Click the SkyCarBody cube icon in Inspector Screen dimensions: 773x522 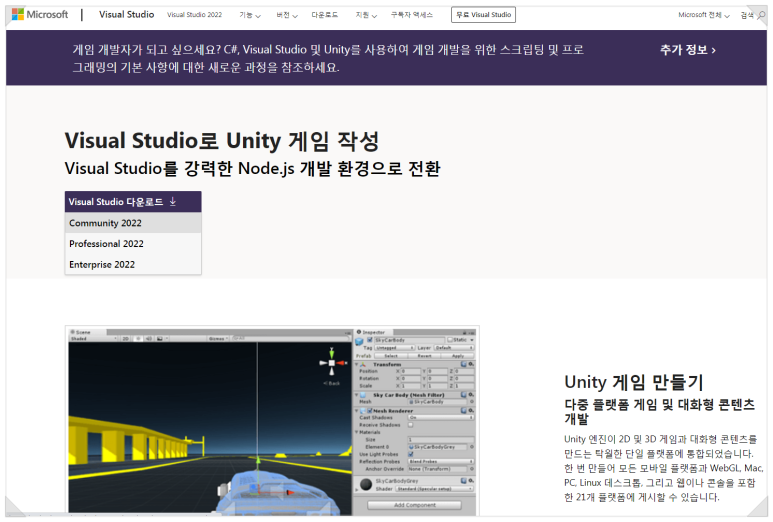(x=359, y=342)
